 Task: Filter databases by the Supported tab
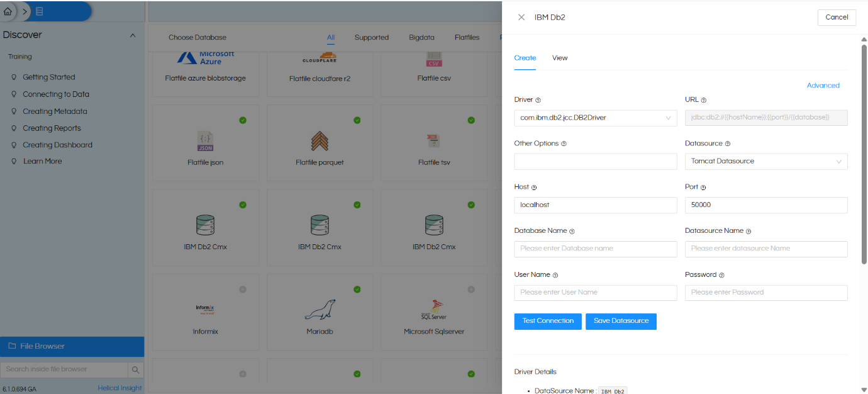[371, 37]
